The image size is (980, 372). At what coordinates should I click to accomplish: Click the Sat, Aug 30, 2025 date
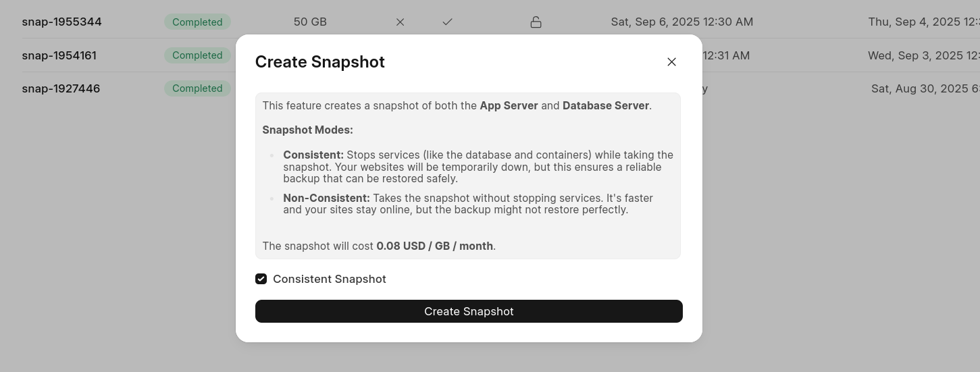(925, 88)
